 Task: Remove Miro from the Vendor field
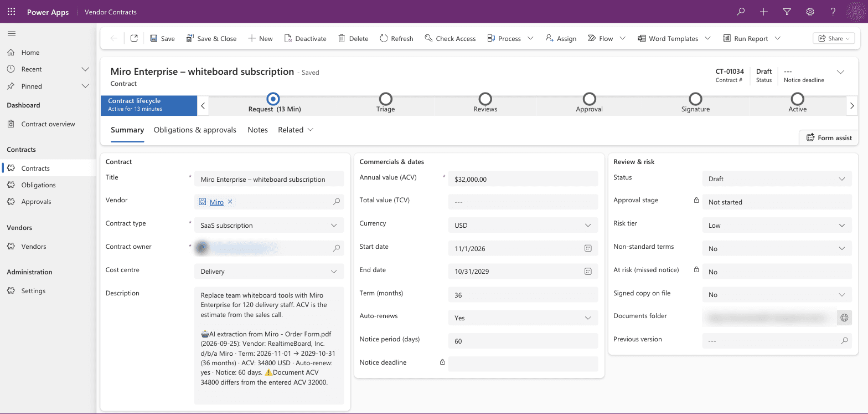[230, 202]
